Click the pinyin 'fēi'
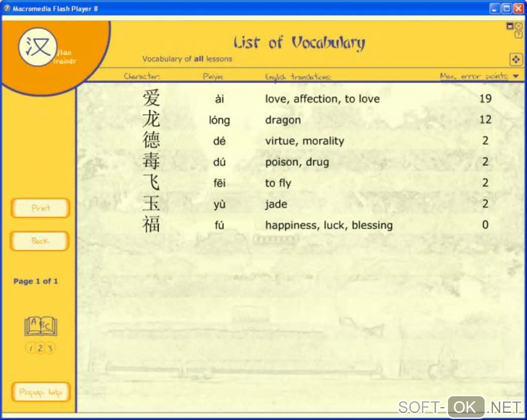The width and height of the screenshot is (527, 420). coord(220,183)
